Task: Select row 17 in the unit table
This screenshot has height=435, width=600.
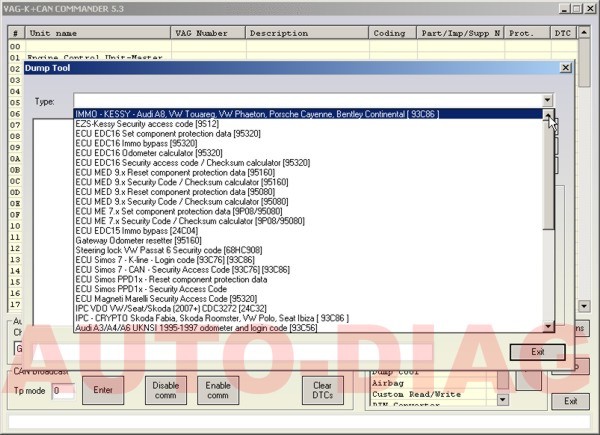Action: [15, 305]
